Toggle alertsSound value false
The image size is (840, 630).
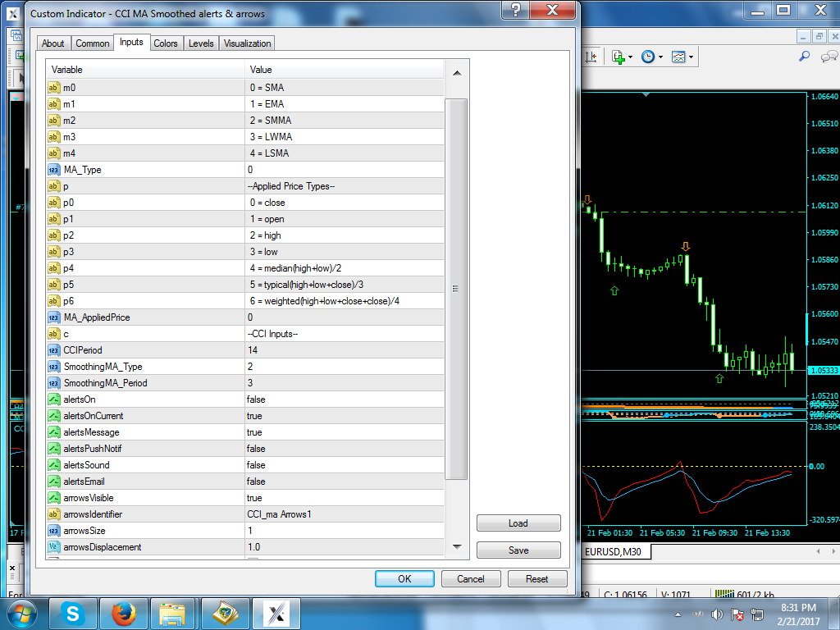click(x=345, y=465)
